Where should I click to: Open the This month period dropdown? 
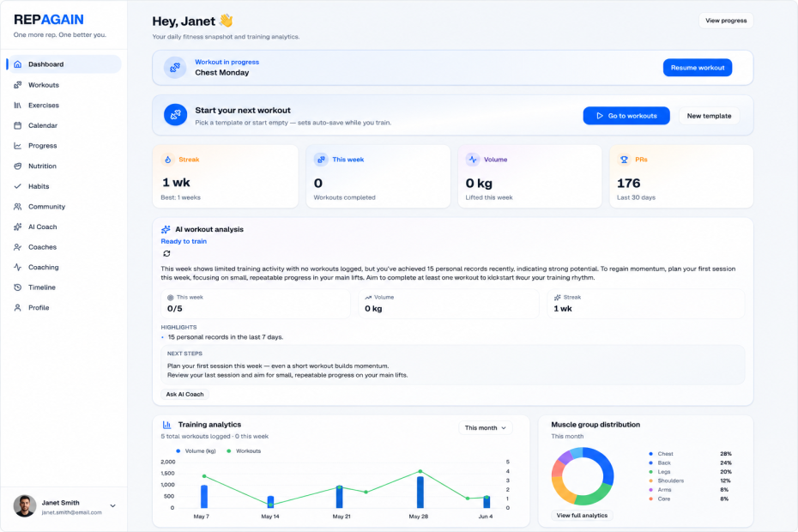click(486, 427)
